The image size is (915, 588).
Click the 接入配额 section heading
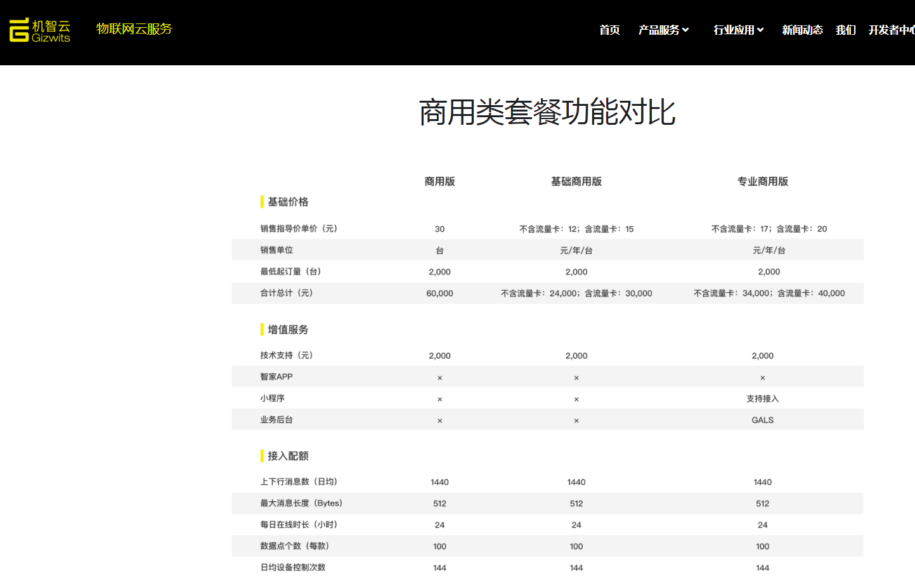click(x=287, y=456)
